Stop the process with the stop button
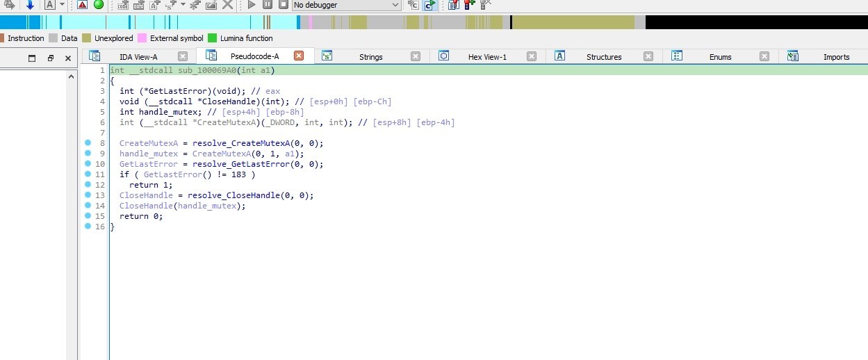The height and width of the screenshot is (360, 868). tap(284, 4)
